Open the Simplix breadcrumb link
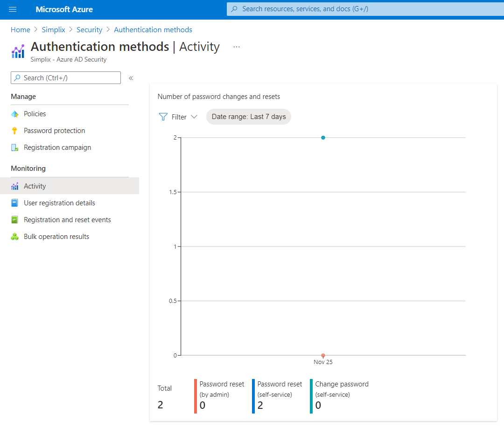This screenshot has width=504, height=428. click(53, 29)
